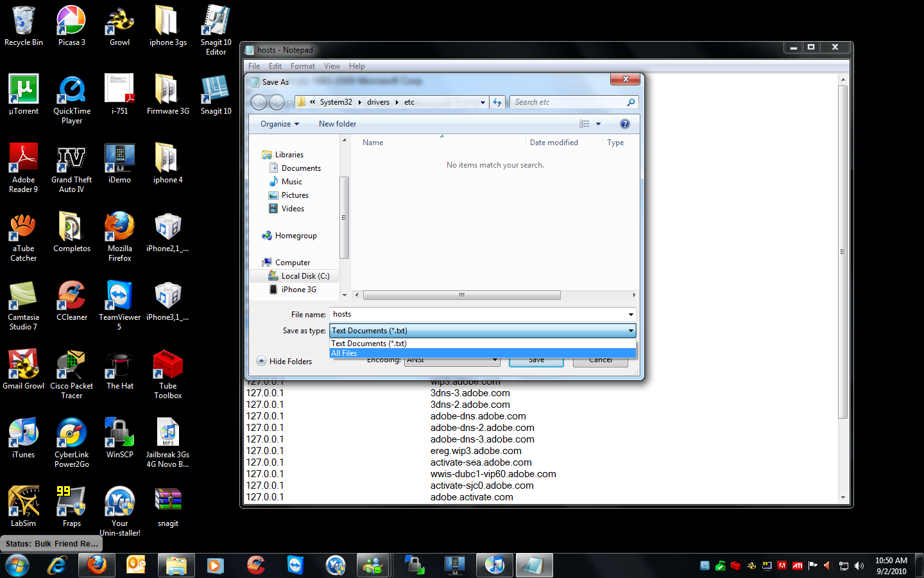The image size is (924, 578).
Task: Open the Format menu in Notepad
Action: click(303, 66)
